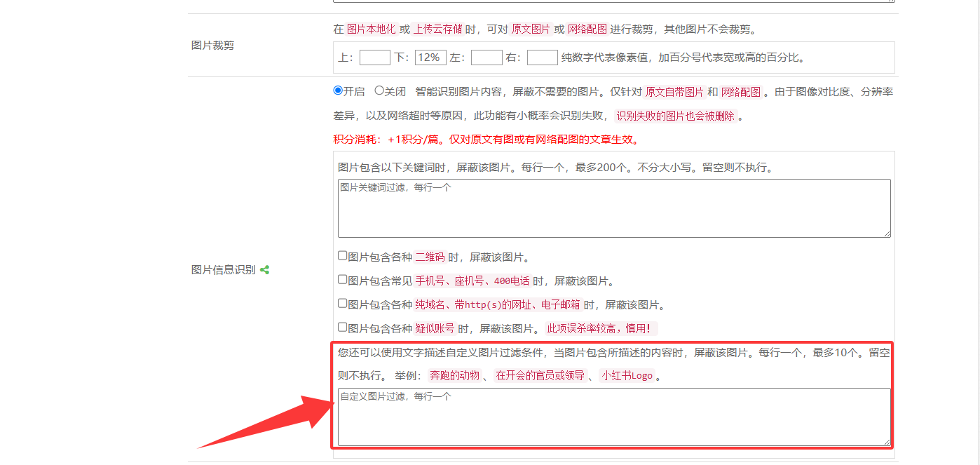Viewport: 980px width, 465px height.
Task: Click the resize handle of keyword filter textarea
Action: 887,234
